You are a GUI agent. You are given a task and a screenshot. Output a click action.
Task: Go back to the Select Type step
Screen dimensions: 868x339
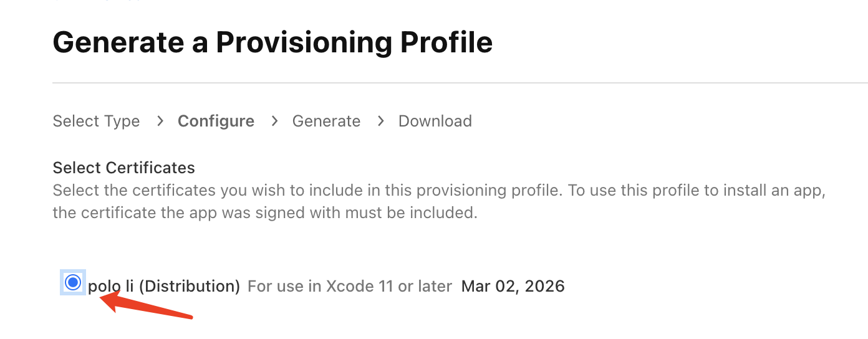point(96,121)
